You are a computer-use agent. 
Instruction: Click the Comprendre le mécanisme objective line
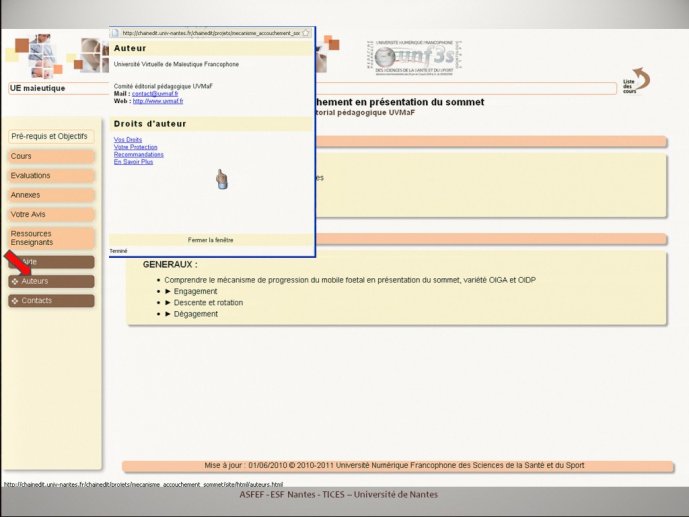pyautogui.click(x=350, y=280)
